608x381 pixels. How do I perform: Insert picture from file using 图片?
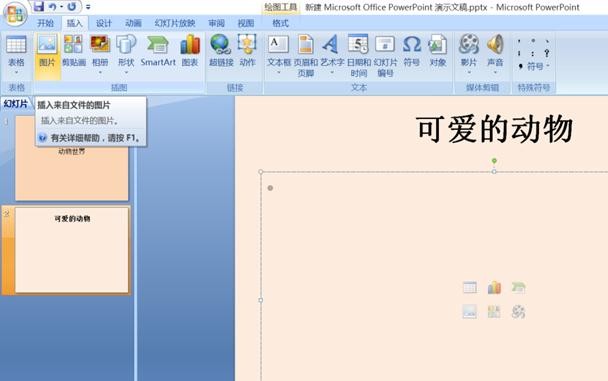pyautogui.click(x=47, y=55)
